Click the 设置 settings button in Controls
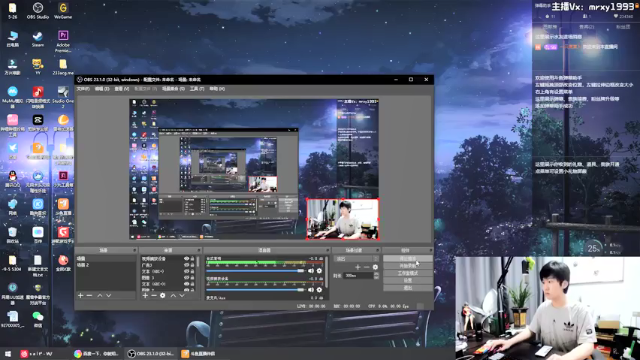Viewport: 640px width, 360px height. tap(408, 280)
